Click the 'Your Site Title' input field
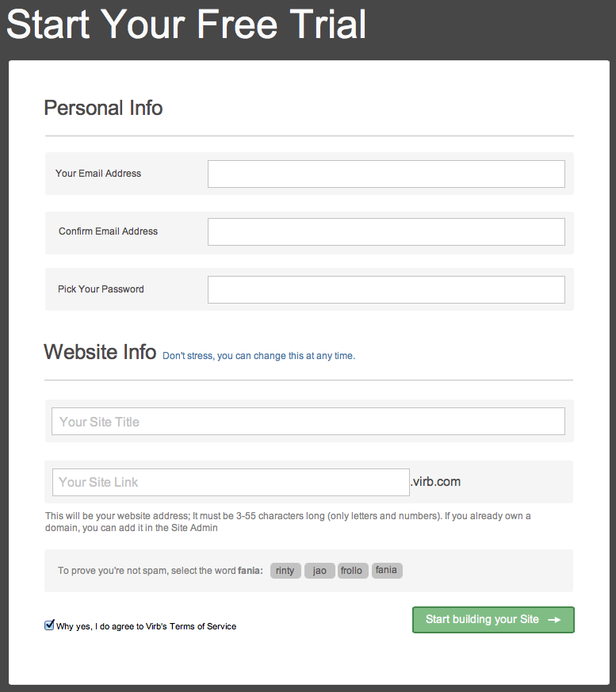The image size is (616, 692). (308, 421)
